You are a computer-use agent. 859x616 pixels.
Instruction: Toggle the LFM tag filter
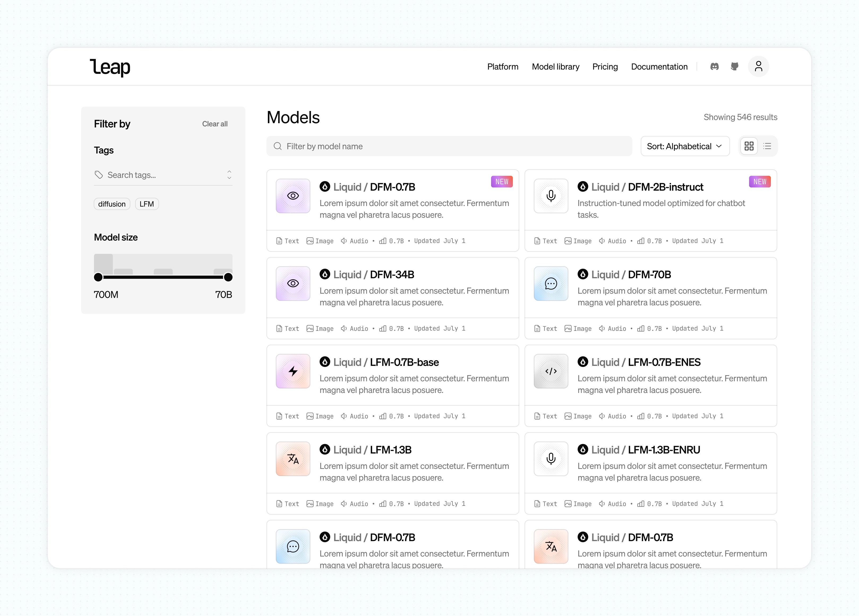(147, 204)
